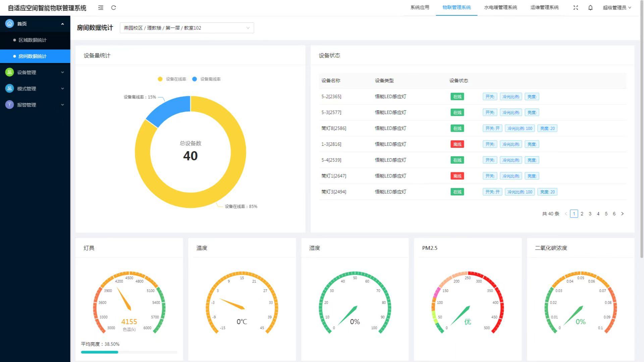Screen dimensions: 644x362
Task: Open 区域数据统计 in the sidebar
Action: tap(35, 40)
